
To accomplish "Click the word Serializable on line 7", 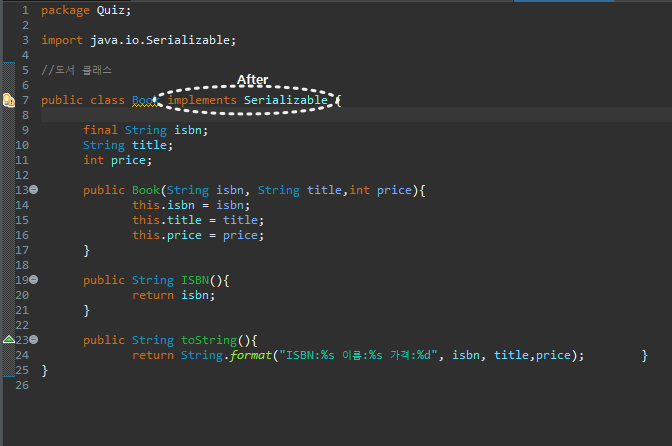I will 286,100.
